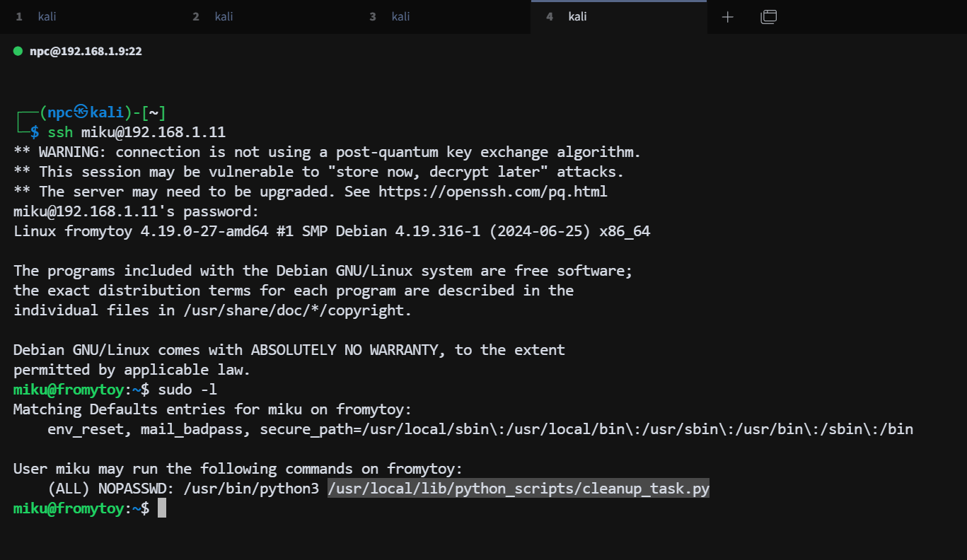This screenshot has width=967, height=560.
Task: Switch to tab 2 kali
Action: 224,17
